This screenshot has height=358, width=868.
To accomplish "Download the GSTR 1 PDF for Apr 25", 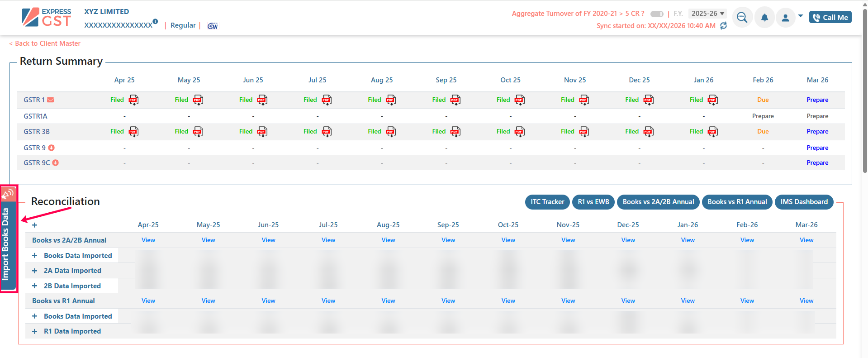I will click(133, 100).
